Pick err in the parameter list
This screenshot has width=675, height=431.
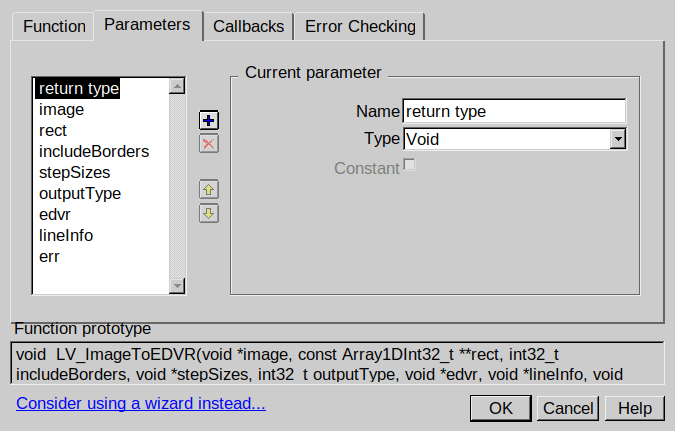click(x=49, y=257)
